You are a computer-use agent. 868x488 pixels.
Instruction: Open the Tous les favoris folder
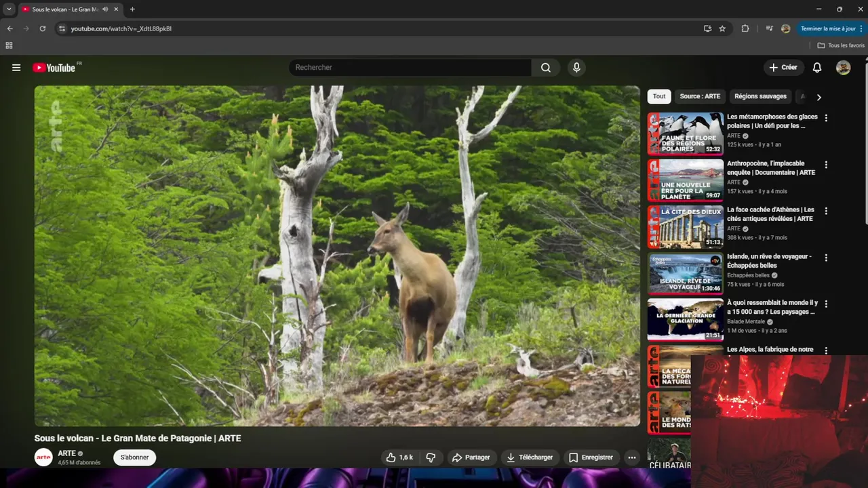pyautogui.click(x=841, y=45)
